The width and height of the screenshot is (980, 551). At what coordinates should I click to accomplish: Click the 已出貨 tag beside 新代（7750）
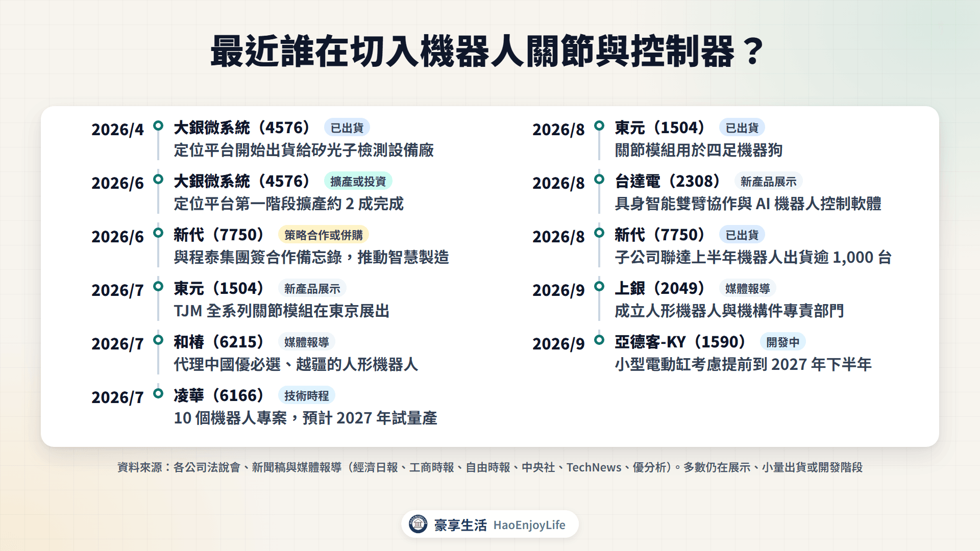[x=742, y=235]
